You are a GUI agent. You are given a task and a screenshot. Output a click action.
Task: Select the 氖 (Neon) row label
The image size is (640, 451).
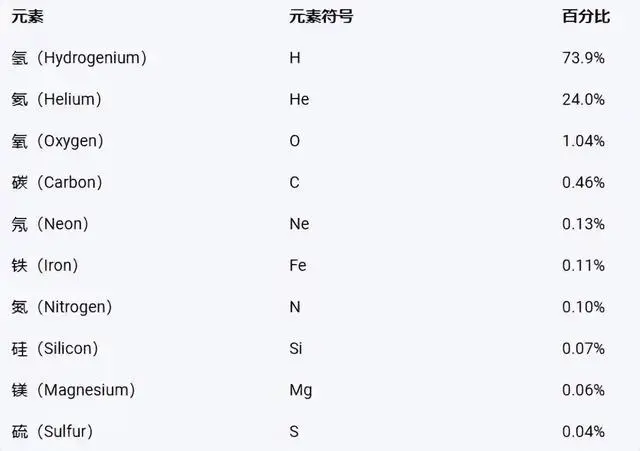50,224
